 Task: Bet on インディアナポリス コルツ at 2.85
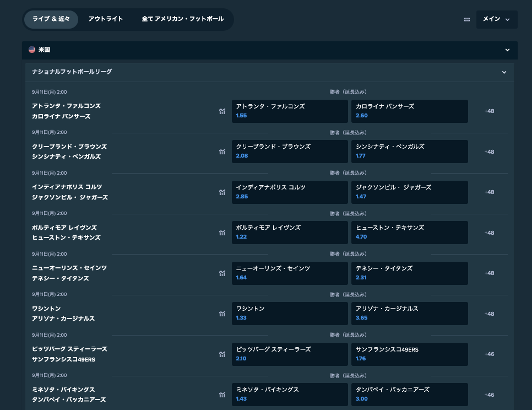tap(290, 192)
